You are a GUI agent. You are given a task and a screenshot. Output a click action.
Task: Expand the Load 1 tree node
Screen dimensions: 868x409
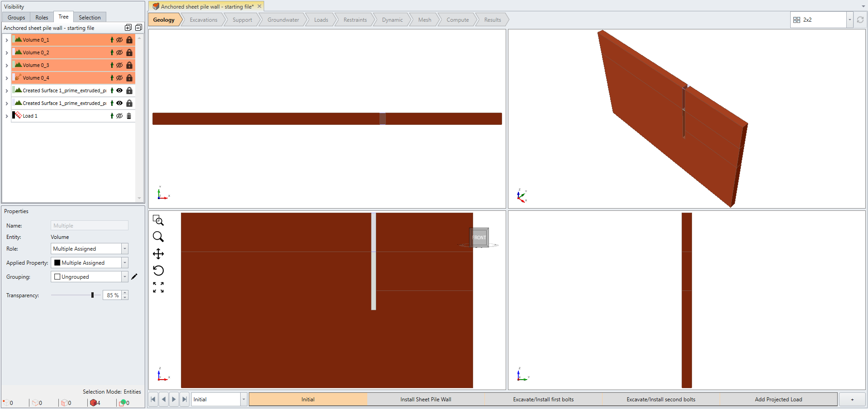tap(7, 116)
